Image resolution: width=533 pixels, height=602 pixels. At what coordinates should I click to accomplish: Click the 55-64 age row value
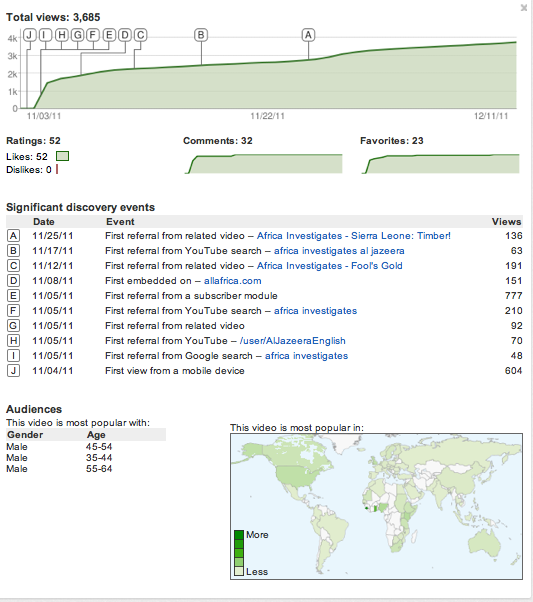(99, 469)
